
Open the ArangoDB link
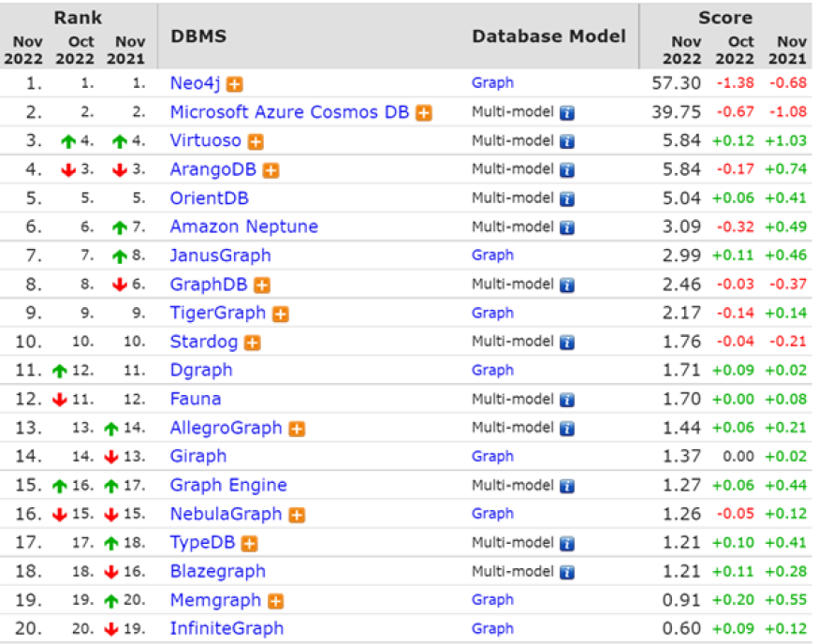[213, 169]
